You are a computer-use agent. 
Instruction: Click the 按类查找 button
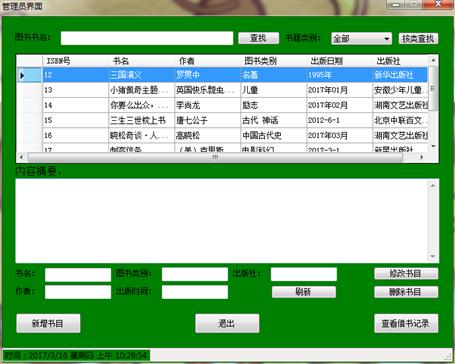pos(418,39)
